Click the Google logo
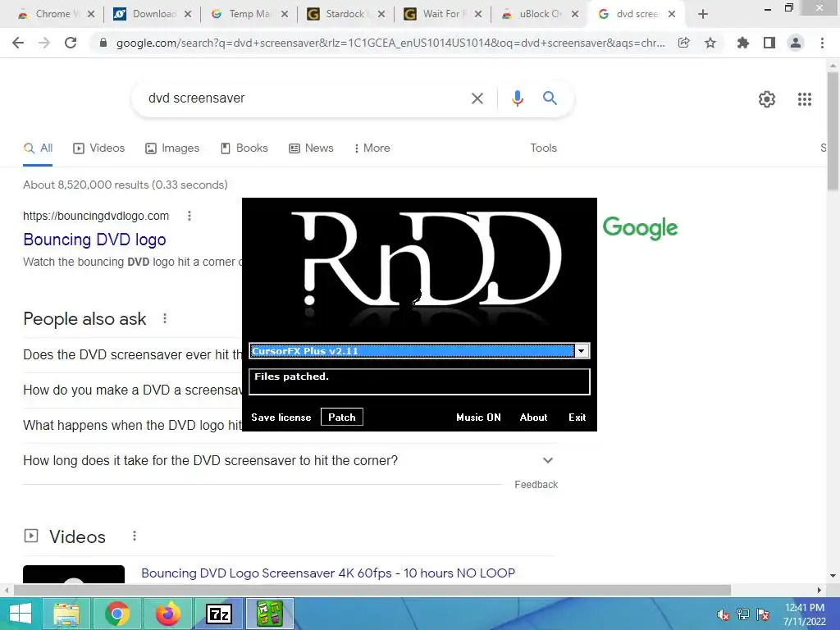Viewport: 840px width, 630px height. coord(640,228)
